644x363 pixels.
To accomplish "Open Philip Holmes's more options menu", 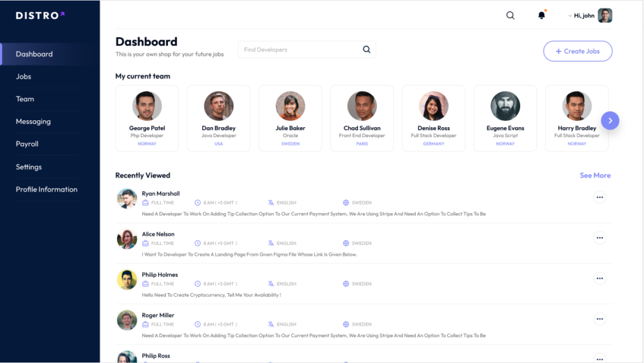I will pos(599,279).
